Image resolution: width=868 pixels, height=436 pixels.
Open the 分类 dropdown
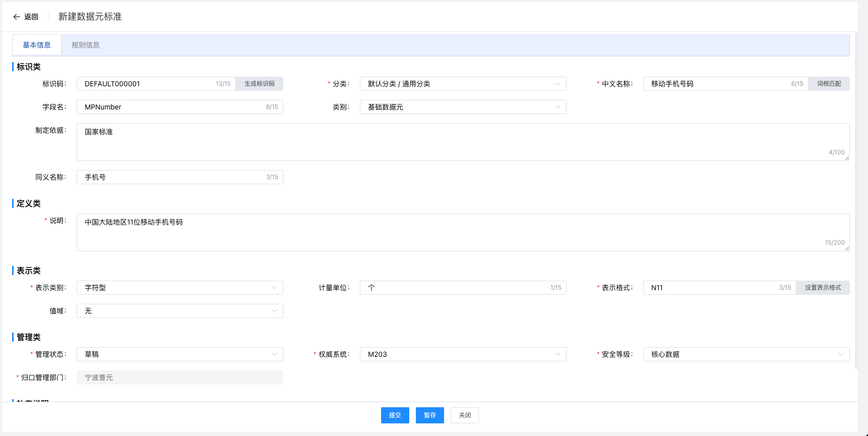pos(463,84)
